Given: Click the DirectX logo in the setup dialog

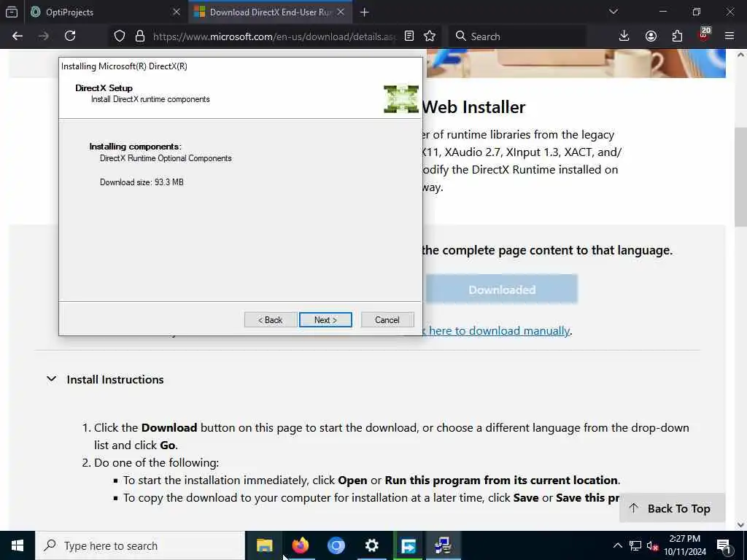Looking at the screenshot, I should pyautogui.click(x=401, y=99).
